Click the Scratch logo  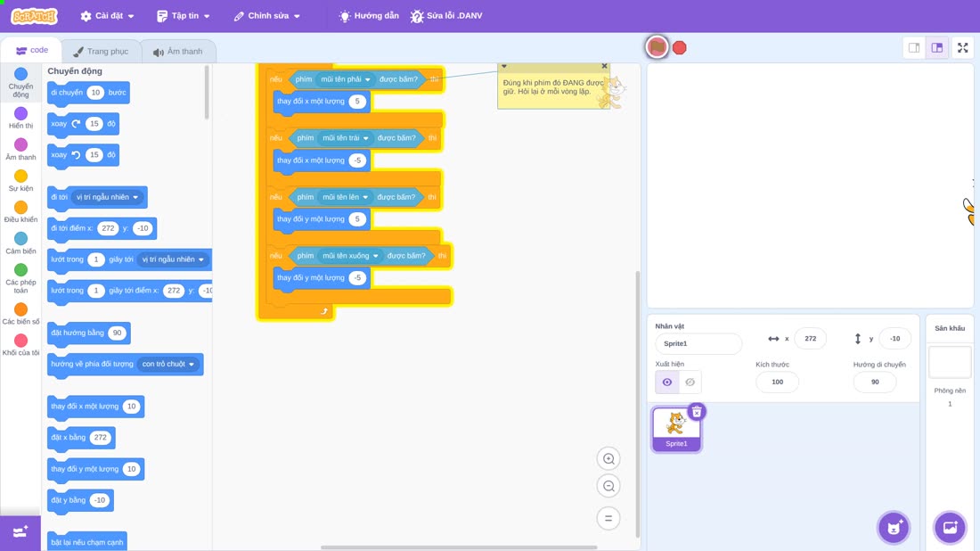coord(35,16)
